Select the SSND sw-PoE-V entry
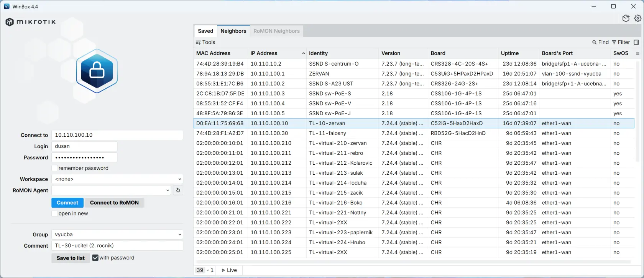644x278 pixels. 330,104
